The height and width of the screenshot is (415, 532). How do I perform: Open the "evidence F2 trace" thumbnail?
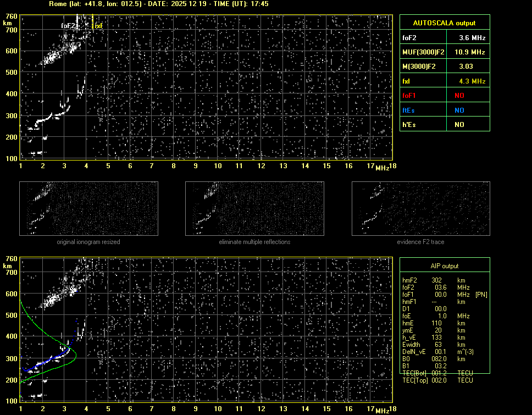point(420,209)
